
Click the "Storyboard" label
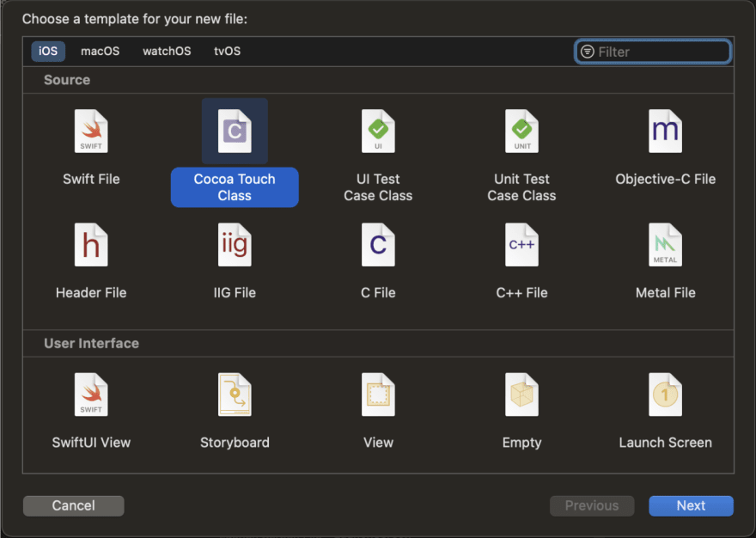(235, 443)
